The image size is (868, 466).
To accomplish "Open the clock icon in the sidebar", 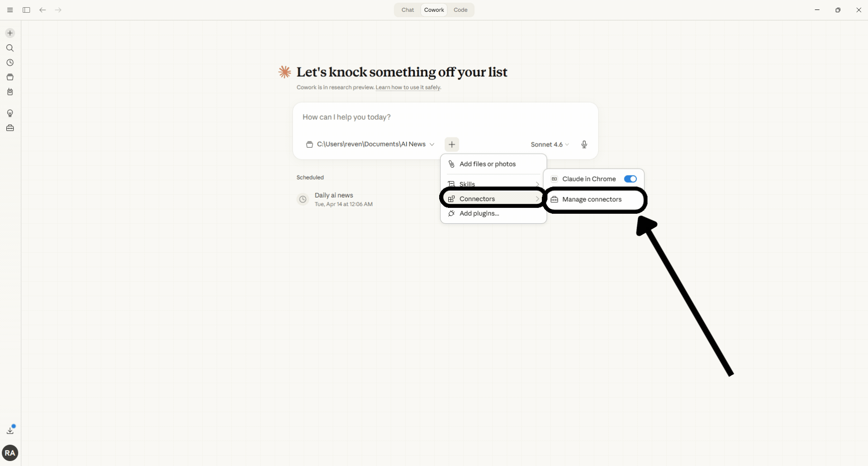I will pyautogui.click(x=10, y=63).
